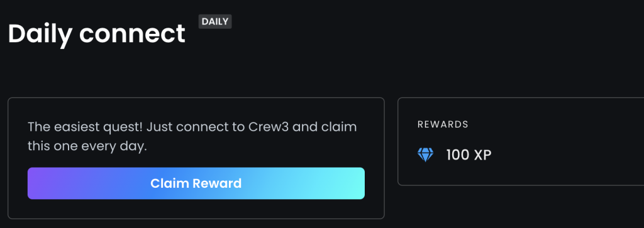644x228 pixels.
Task: Click the 100 XP reward amount
Action: 469,155
